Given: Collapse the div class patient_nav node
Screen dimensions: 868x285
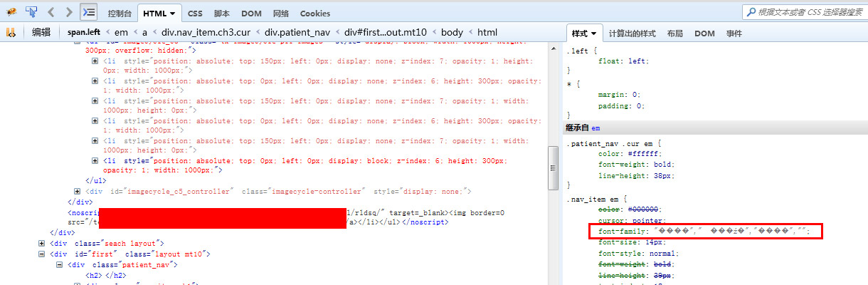Looking at the screenshot, I should point(60,264).
